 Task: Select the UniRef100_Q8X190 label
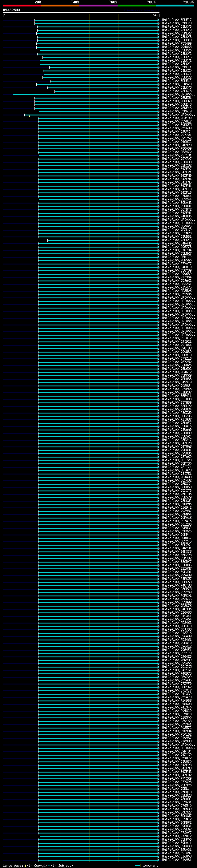point(176,118)
